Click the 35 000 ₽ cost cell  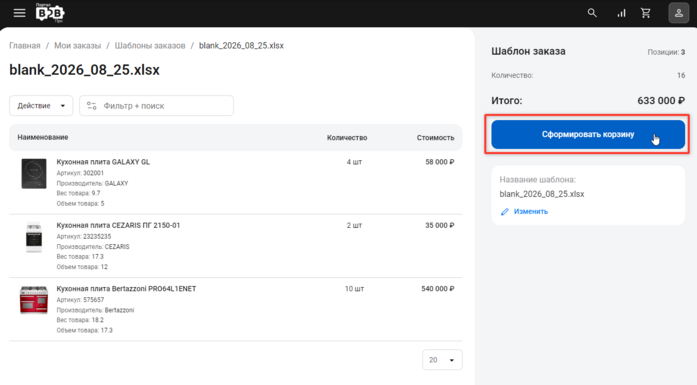440,225
